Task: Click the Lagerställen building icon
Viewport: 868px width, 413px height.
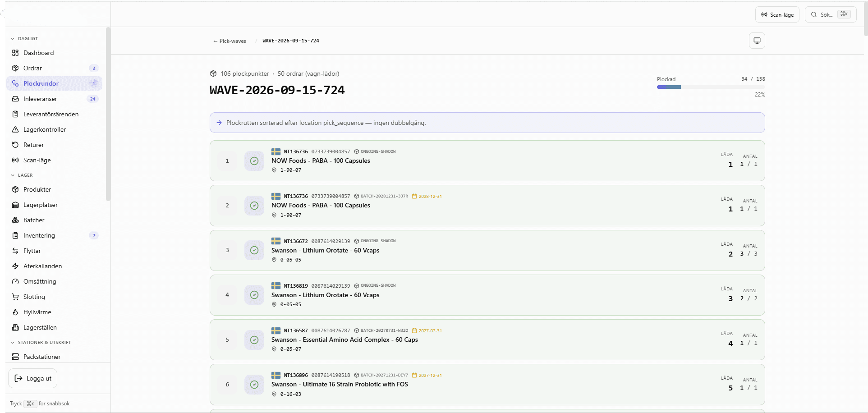Action: click(15, 327)
